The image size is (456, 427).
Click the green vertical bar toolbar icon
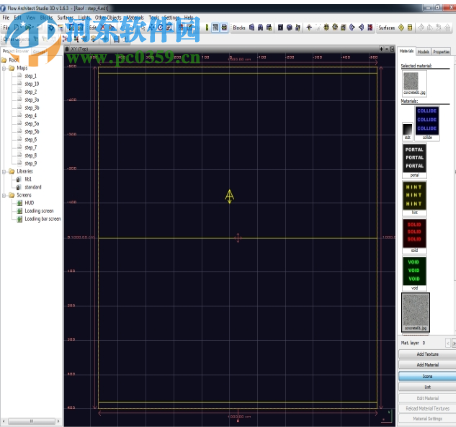point(207,27)
